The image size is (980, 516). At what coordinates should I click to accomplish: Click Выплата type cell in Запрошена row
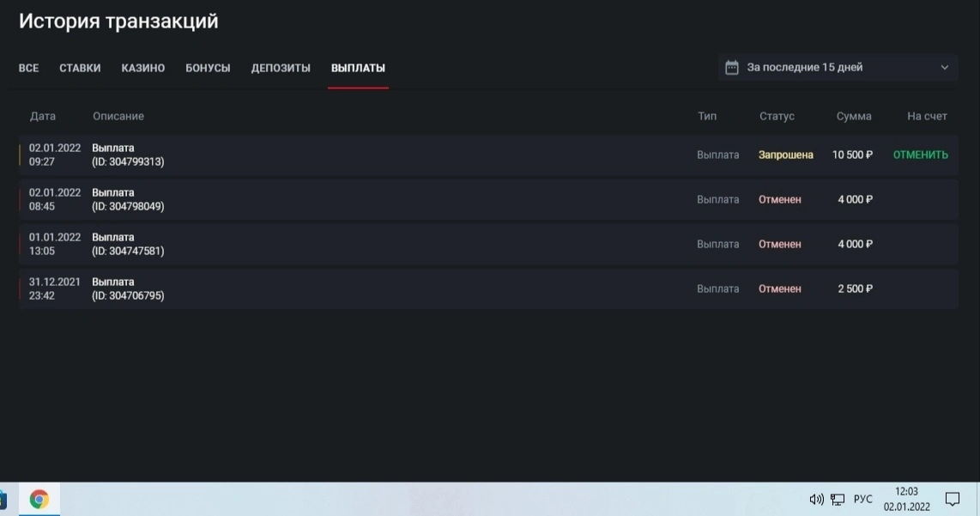(718, 155)
